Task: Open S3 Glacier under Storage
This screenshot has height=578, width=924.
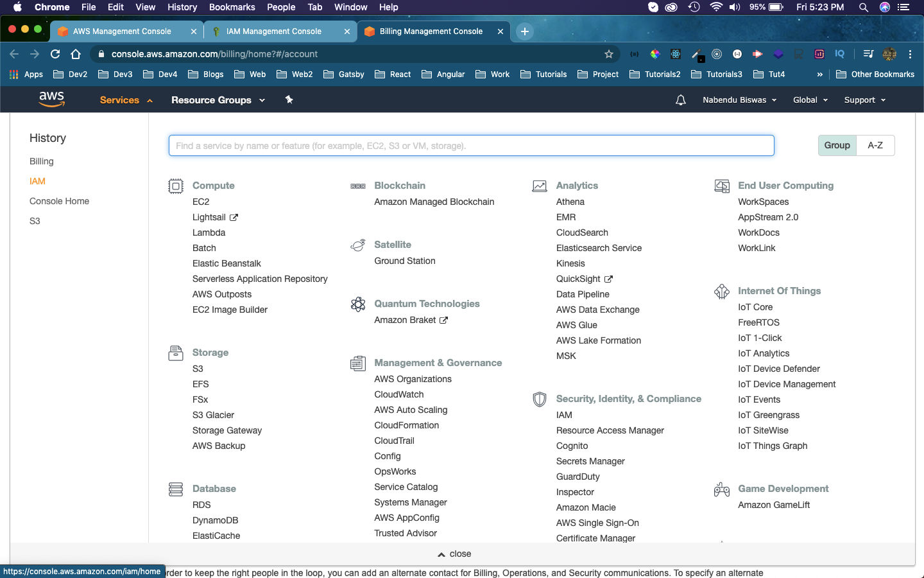Action: tap(213, 415)
